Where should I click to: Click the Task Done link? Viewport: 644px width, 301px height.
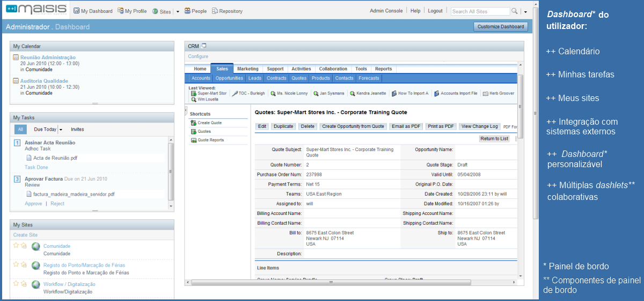point(36,168)
